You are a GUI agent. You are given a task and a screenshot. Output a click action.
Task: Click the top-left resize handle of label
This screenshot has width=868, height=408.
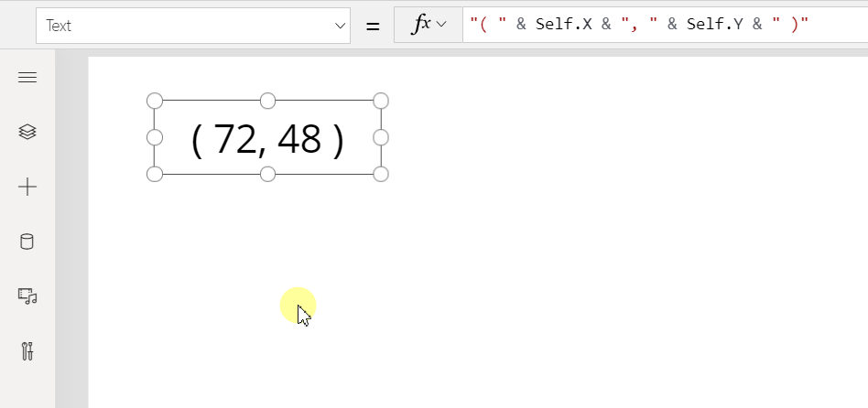[x=155, y=101]
